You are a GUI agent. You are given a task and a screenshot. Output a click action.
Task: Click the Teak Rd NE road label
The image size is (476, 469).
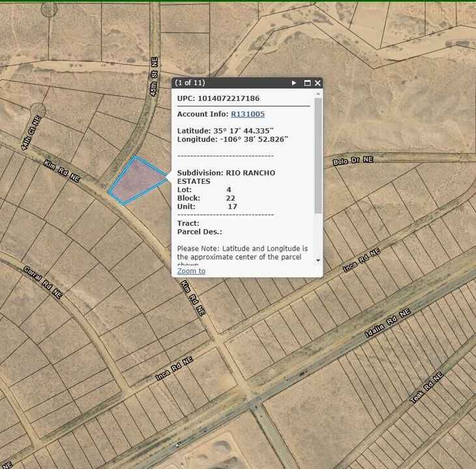point(426,388)
